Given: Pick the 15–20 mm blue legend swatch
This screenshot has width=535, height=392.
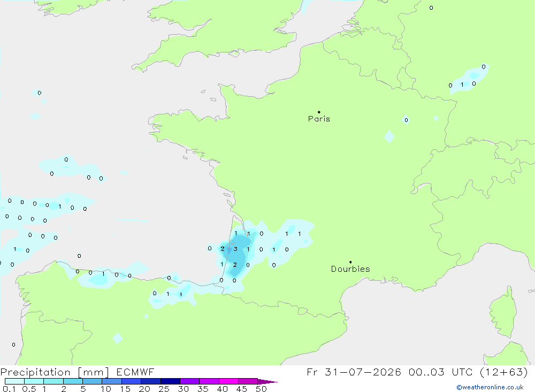Looking at the screenshot, I should coord(132,381).
